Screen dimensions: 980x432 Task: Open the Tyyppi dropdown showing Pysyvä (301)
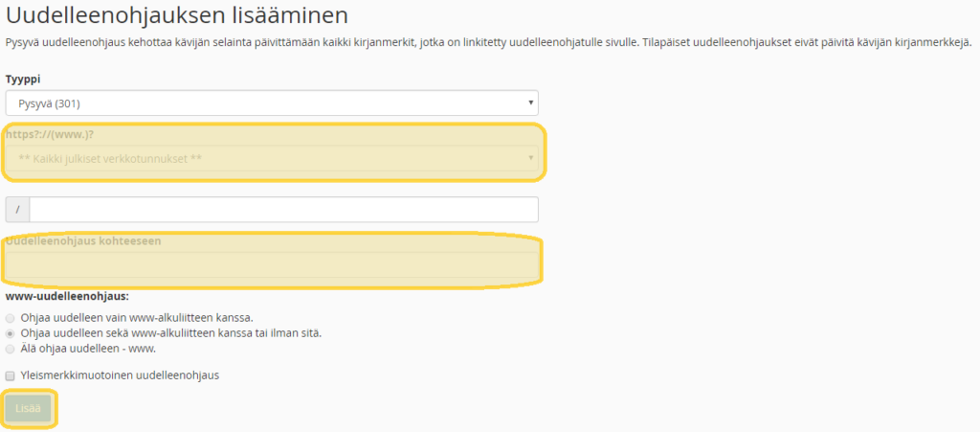tap(271, 103)
